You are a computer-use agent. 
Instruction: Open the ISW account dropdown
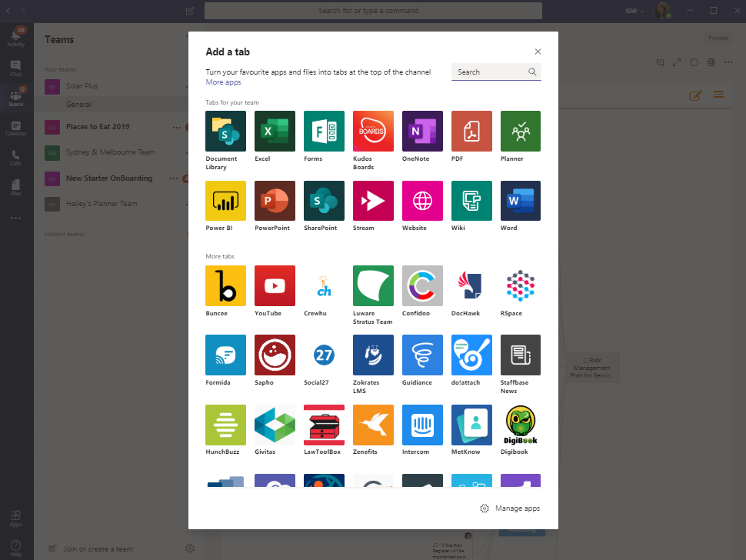pos(634,11)
